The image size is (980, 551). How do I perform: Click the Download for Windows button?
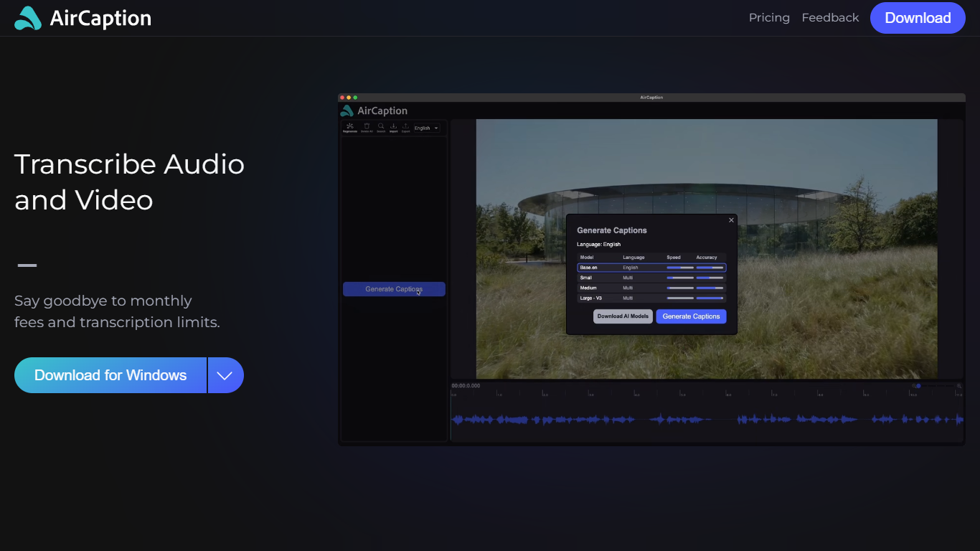tap(110, 375)
